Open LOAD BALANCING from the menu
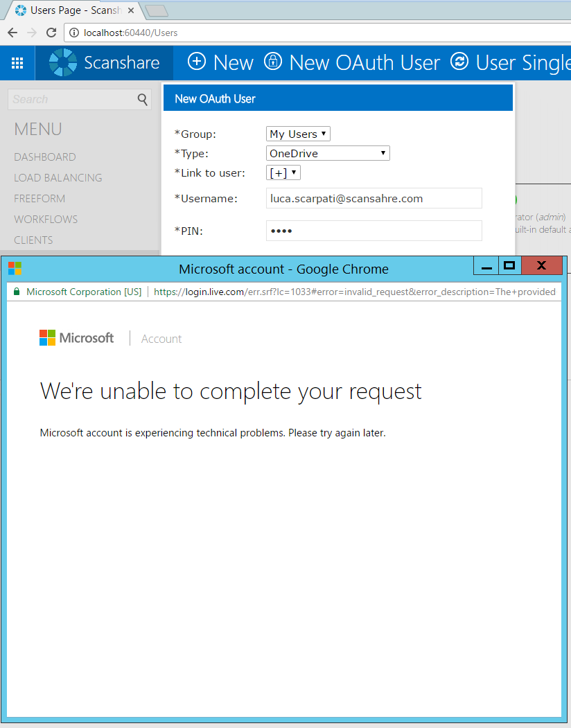 coord(58,178)
